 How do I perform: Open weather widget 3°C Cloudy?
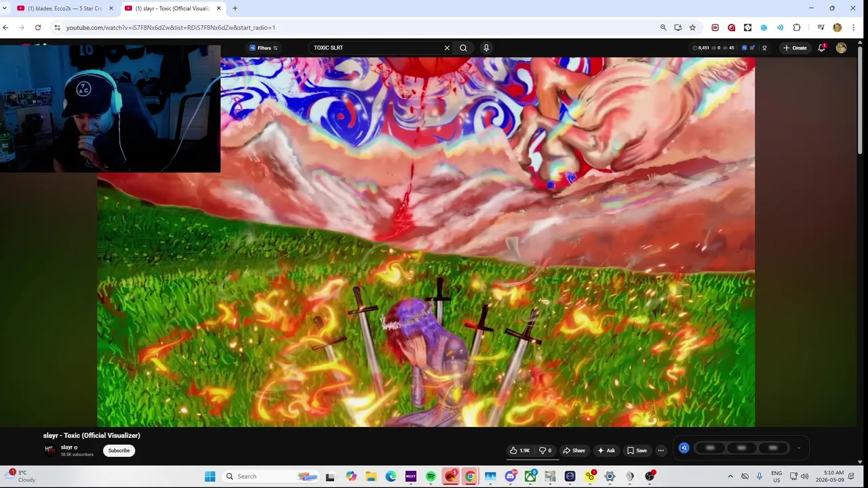pyautogui.click(x=22, y=476)
